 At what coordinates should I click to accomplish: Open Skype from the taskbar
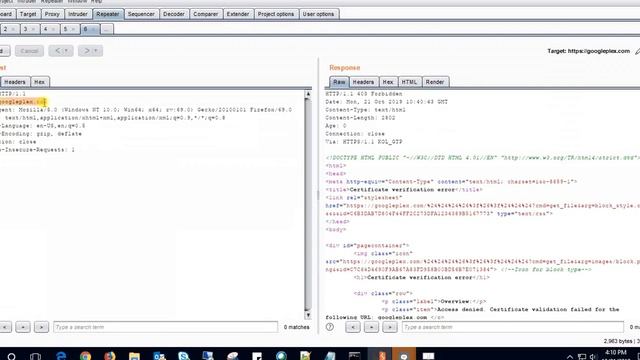[184, 356]
